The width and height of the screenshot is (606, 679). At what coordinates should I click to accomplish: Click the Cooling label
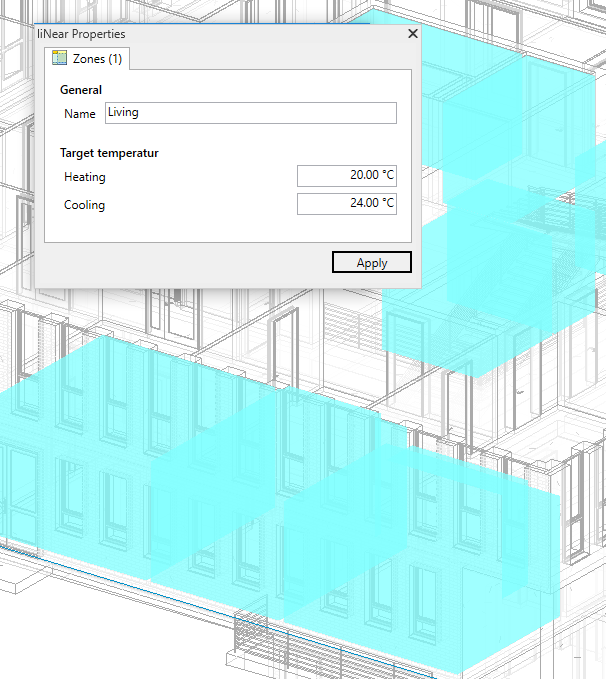pyautogui.click(x=84, y=205)
